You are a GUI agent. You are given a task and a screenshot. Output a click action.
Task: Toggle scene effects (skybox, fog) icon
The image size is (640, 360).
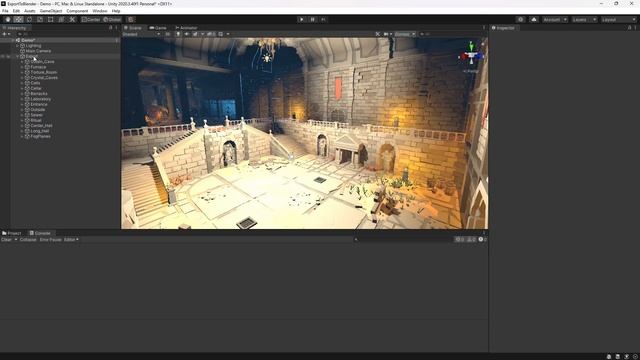tap(196, 34)
